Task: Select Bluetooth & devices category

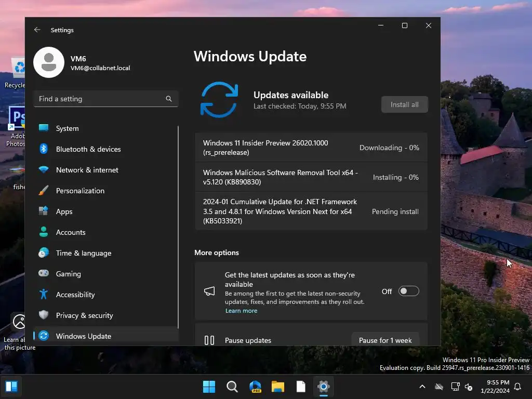Action: click(106, 149)
